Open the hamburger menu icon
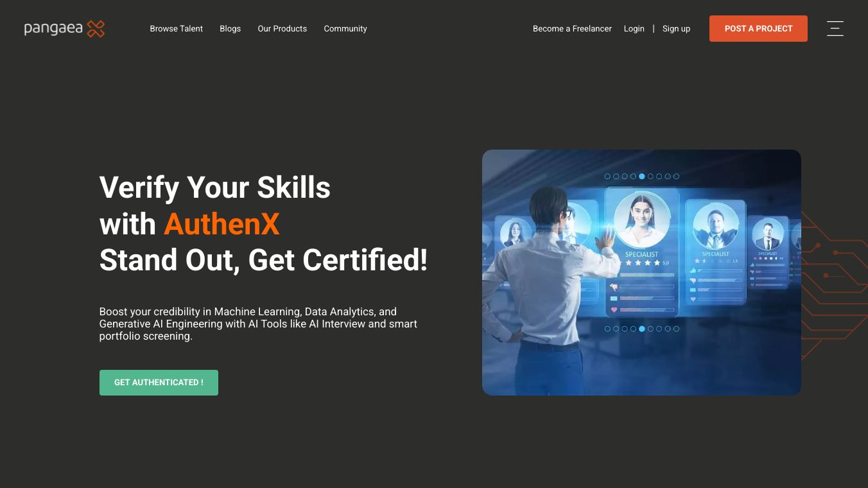Viewport: 868px width, 488px height. [835, 28]
